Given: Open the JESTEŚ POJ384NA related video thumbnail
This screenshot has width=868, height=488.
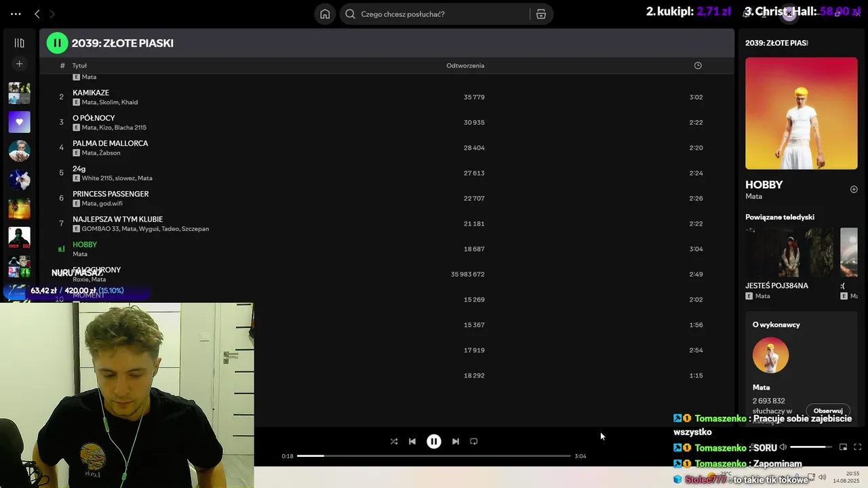Looking at the screenshot, I should coord(790,252).
